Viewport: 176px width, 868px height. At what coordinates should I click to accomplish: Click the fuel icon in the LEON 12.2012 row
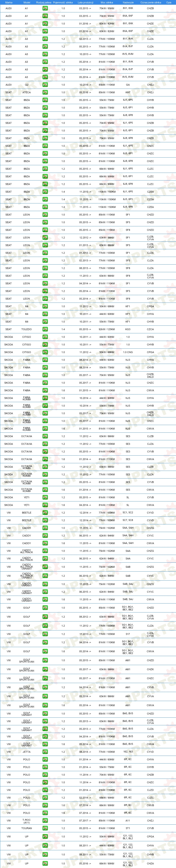click(45, 238)
